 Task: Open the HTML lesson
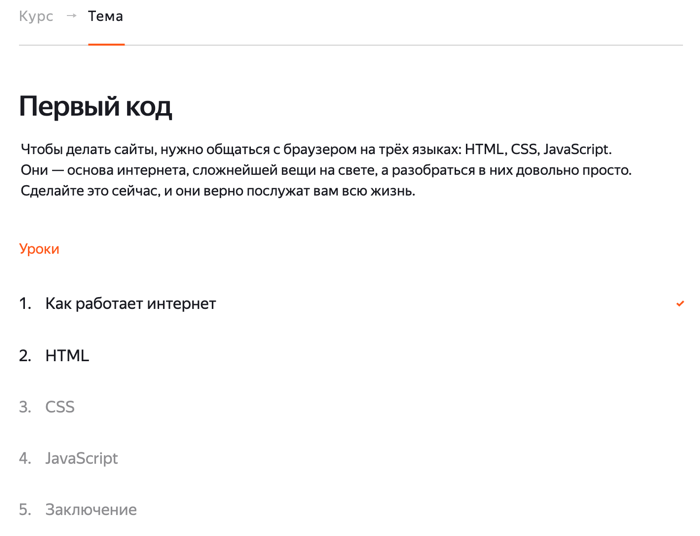click(67, 355)
